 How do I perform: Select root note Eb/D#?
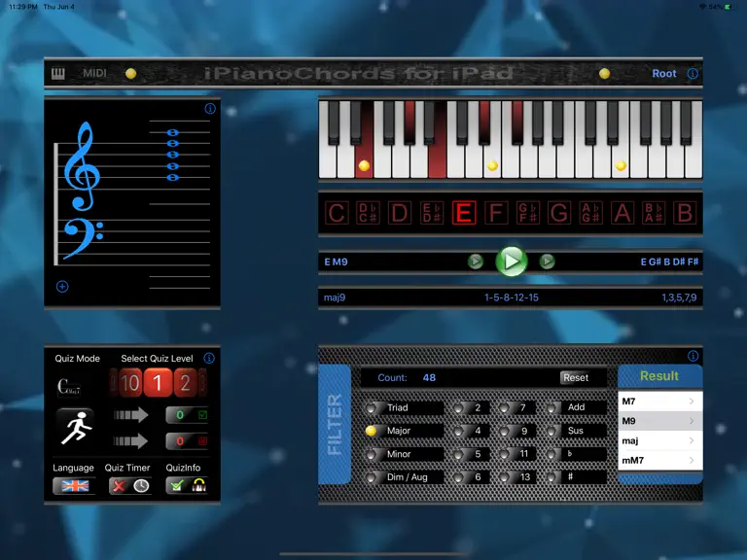[x=432, y=213]
